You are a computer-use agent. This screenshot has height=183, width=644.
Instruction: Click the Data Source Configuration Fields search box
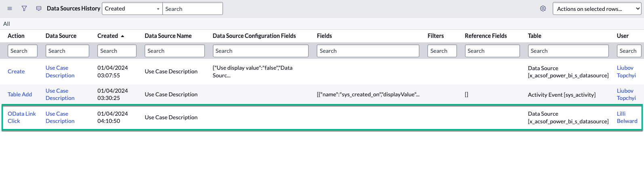(261, 51)
